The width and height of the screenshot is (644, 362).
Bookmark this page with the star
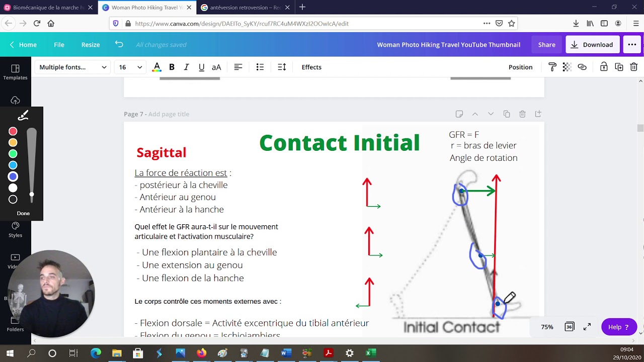pos(511,23)
